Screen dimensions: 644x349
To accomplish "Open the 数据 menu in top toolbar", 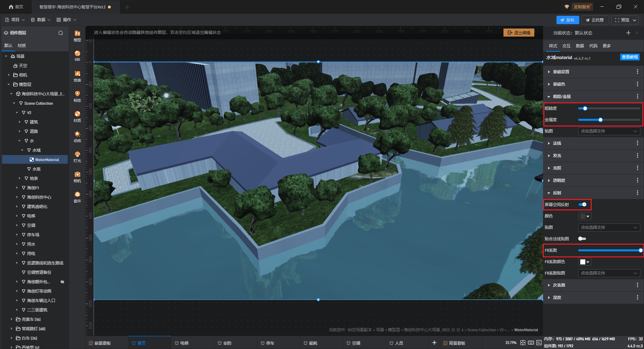I will (x=41, y=20).
